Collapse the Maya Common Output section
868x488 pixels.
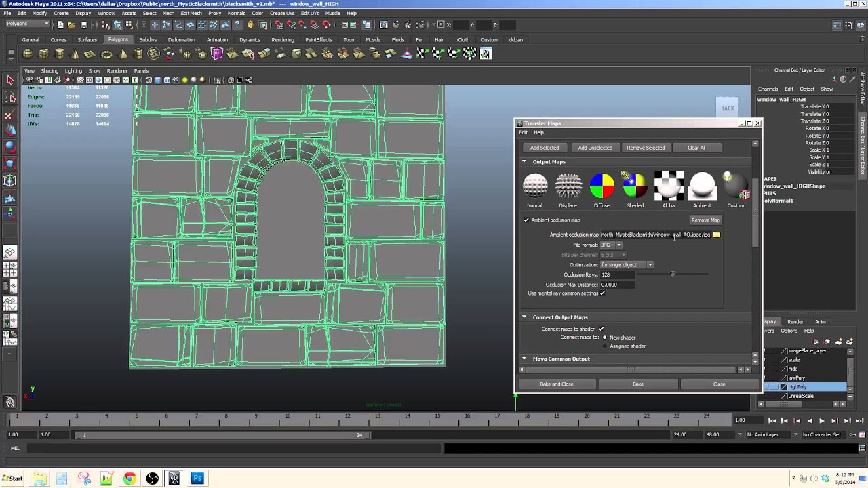pyautogui.click(x=524, y=359)
